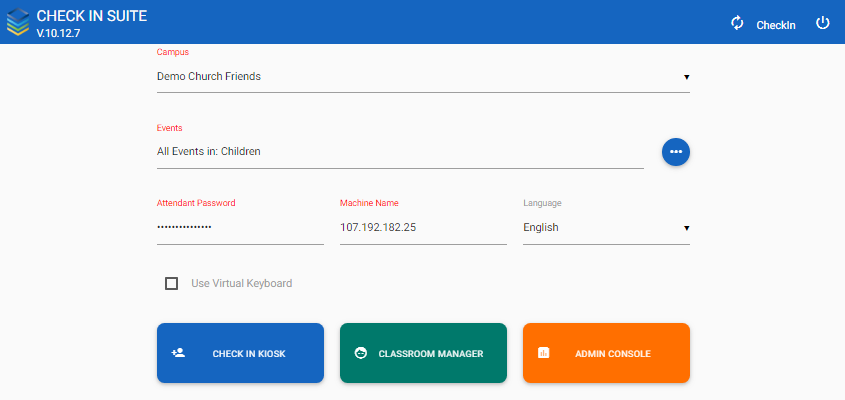
Task: Click the CheckIn header item
Action: pyautogui.click(x=775, y=25)
